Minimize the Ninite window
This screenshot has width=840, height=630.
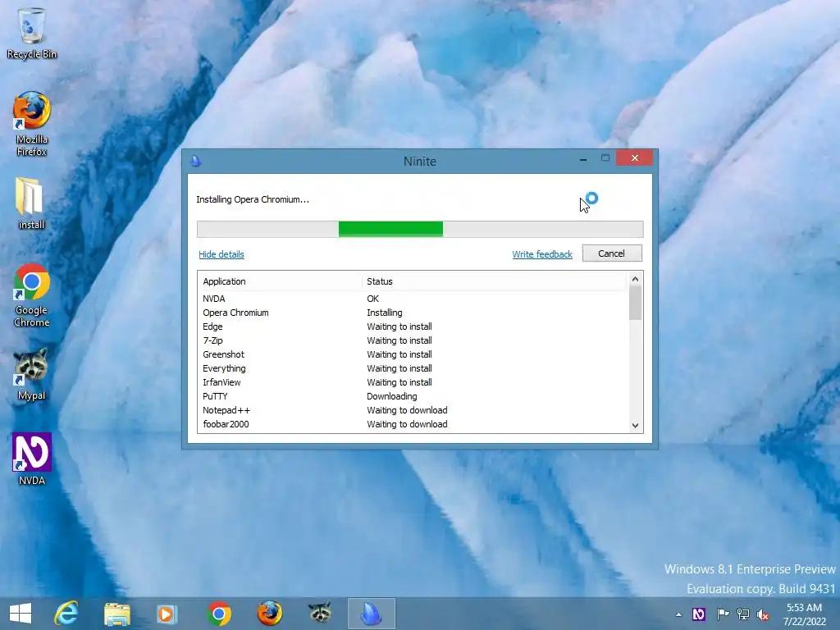[x=583, y=158]
